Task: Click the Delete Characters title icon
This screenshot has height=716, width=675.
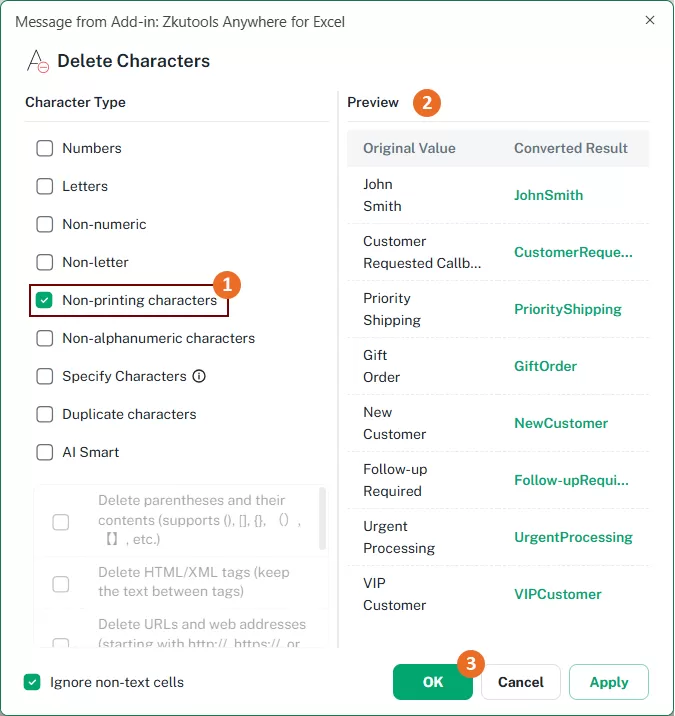Action: 37,61
